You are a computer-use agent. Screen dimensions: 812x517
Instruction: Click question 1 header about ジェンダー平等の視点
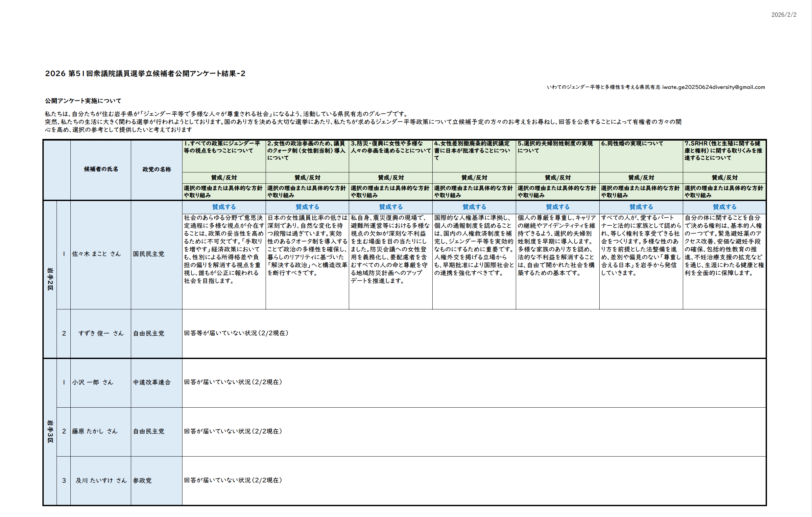tap(222, 147)
